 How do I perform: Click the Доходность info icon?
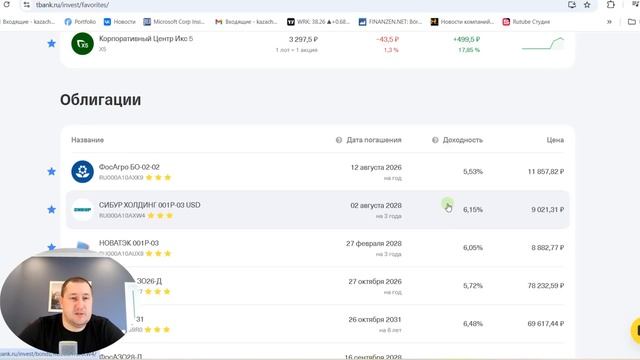[435, 140]
